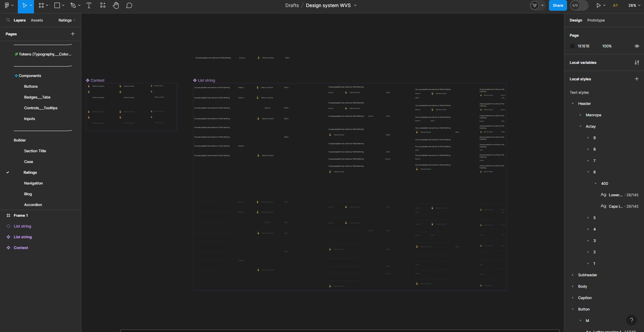Open file name dropdown chevron
Screen dimensions: 644x332
click(x=355, y=5)
